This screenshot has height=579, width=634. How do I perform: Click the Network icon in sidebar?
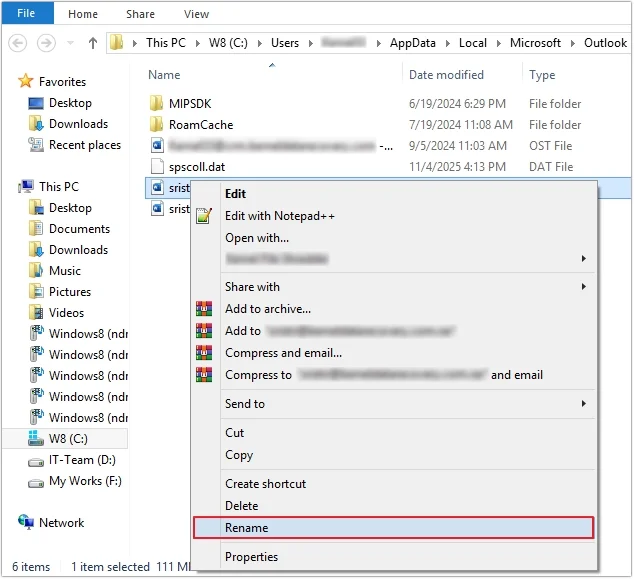tap(26, 522)
